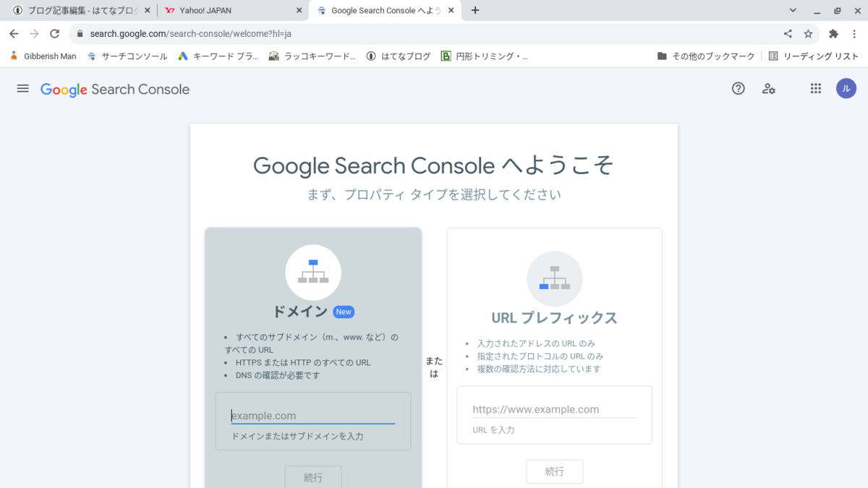The image size is (868, 488).
Task: Open the Chrome three-dot menu
Action: coord(854,33)
